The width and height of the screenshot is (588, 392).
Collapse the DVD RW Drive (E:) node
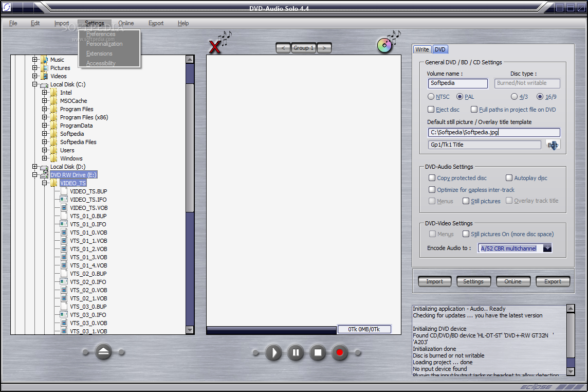pos(35,174)
